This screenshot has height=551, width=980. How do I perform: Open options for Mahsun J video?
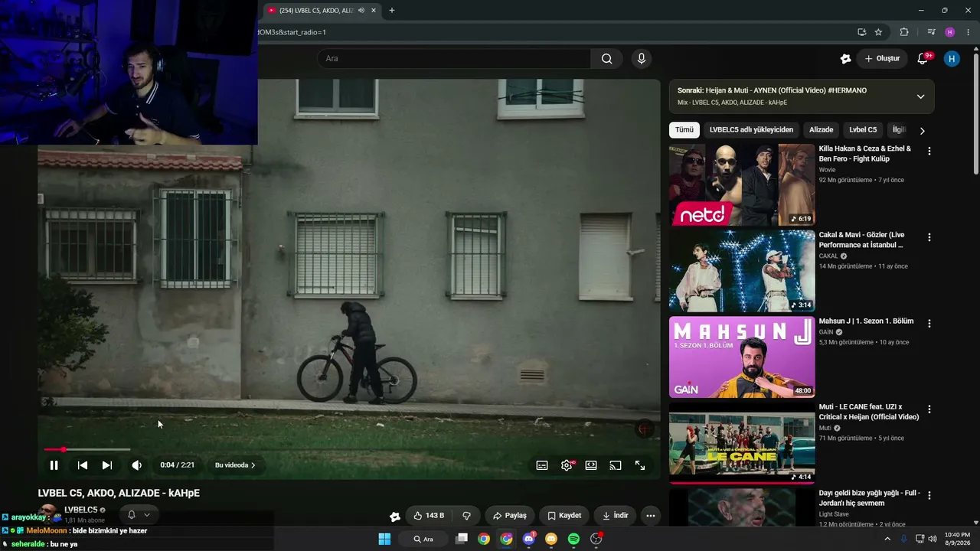[929, 324]
